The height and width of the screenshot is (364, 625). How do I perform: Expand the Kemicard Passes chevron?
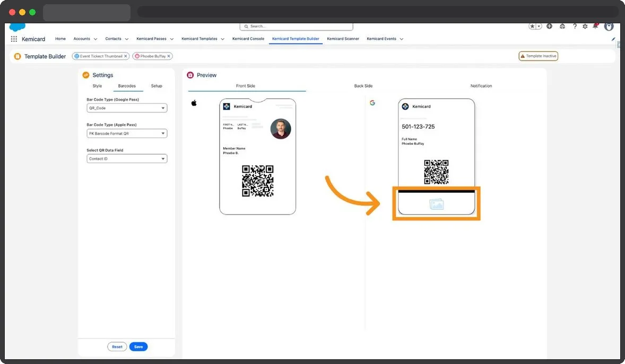point(172,39)
